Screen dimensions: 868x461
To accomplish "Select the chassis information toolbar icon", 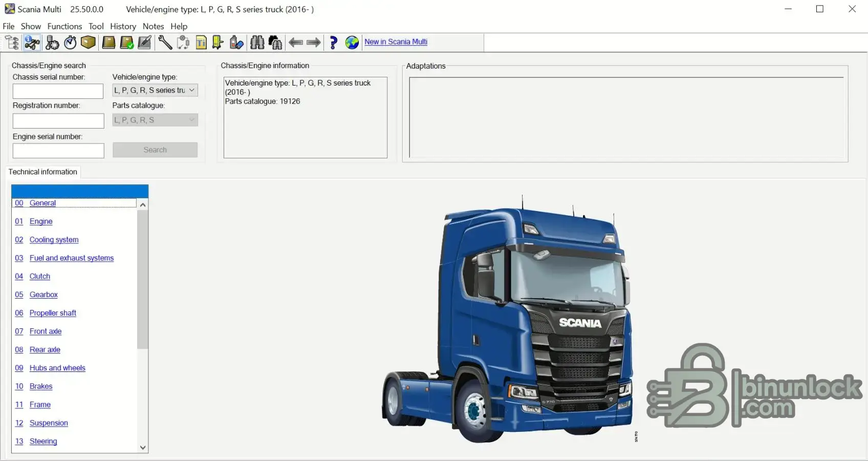I will coord(32,43).
